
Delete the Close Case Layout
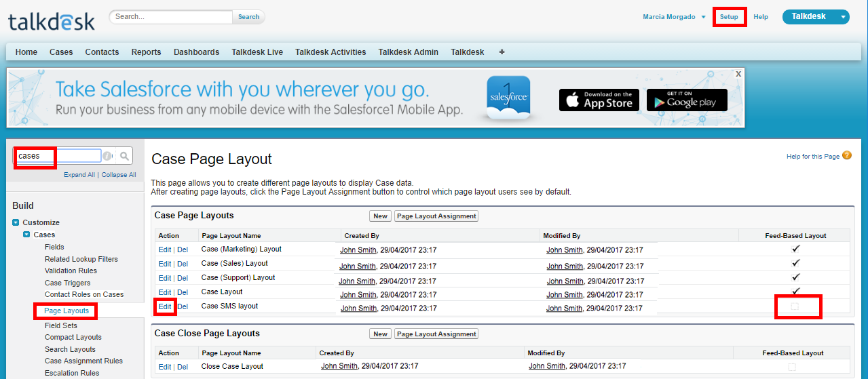point(183,367)
